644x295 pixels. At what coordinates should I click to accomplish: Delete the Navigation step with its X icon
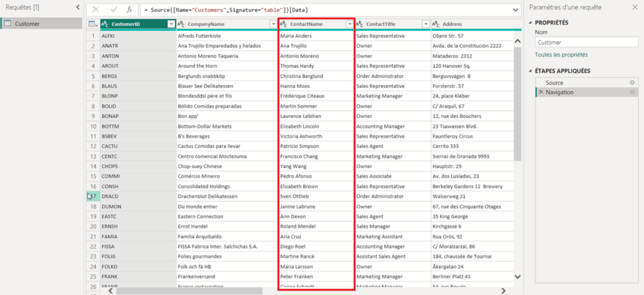pos(540,92)
